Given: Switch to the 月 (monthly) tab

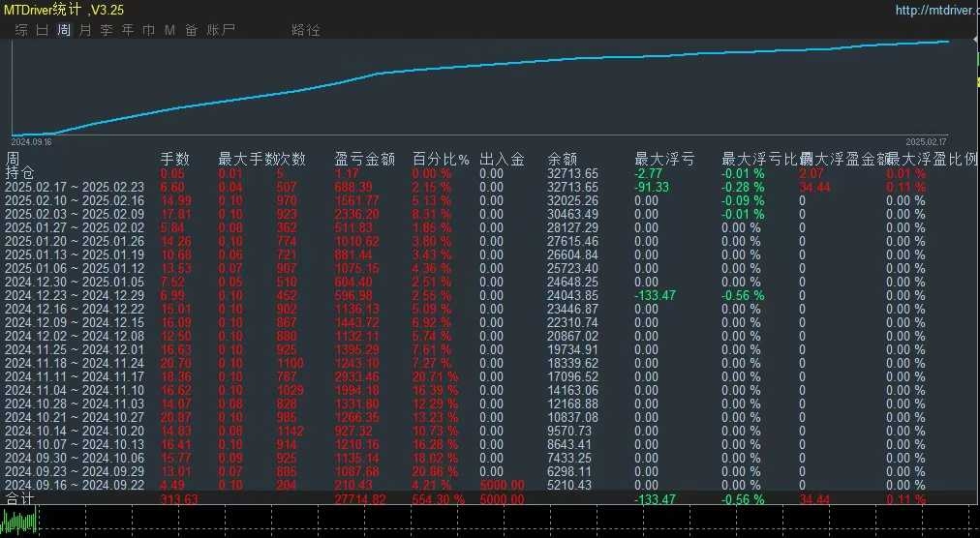Looking at the screenshot, I should pyautogui.click(x=85, y=30).
